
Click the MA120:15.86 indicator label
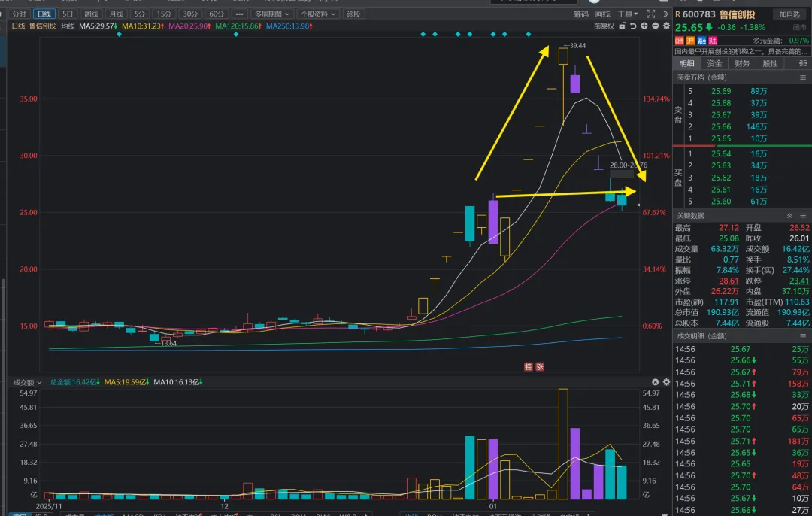[238, 26]
